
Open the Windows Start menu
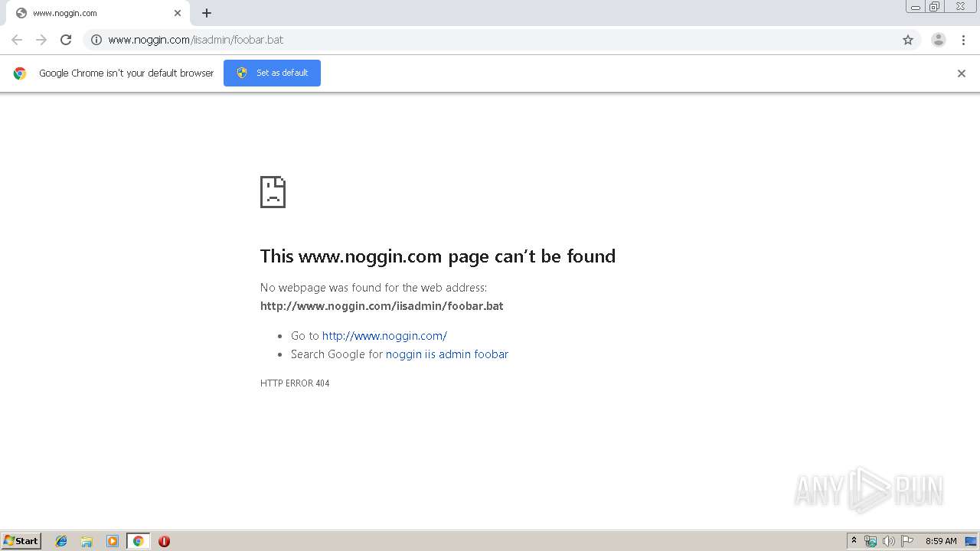click(21, 541)
